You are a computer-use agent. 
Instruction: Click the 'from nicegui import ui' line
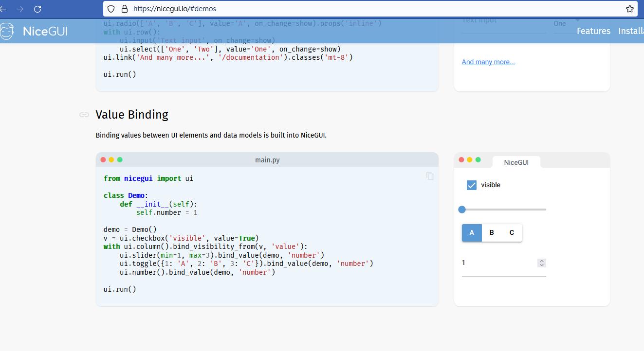click(148, 178)
